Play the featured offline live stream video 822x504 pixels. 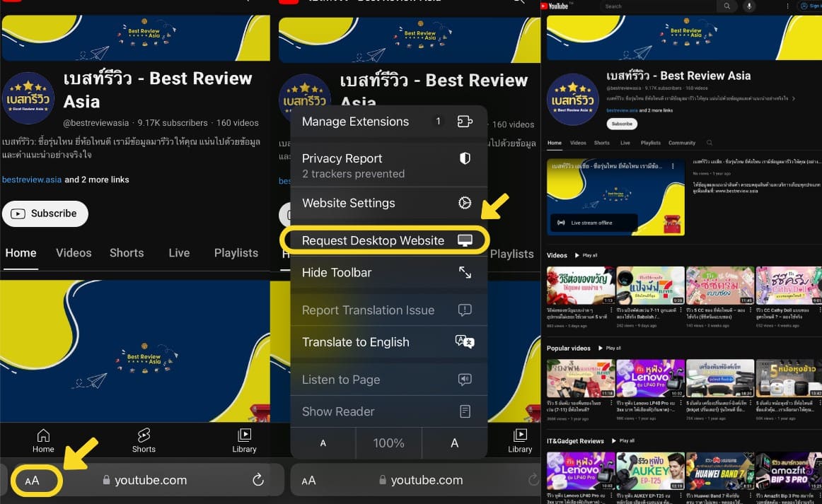pyautogui.click(x=615, y=197)
